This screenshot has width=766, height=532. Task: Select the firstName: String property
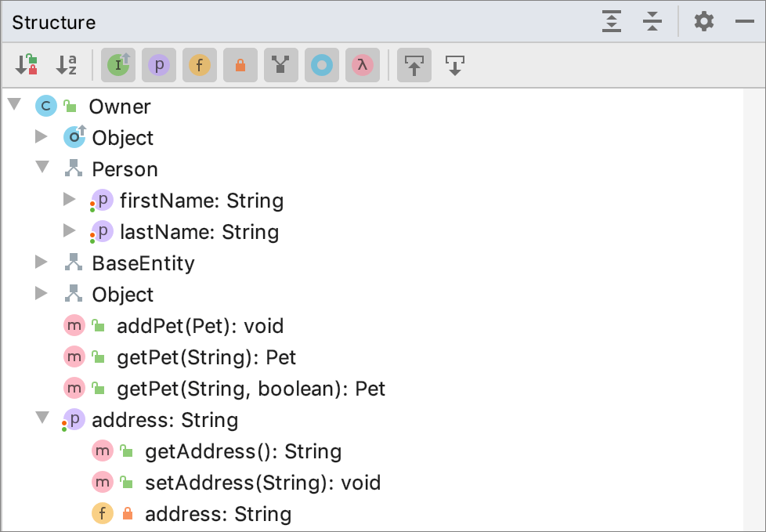(200, 200)
